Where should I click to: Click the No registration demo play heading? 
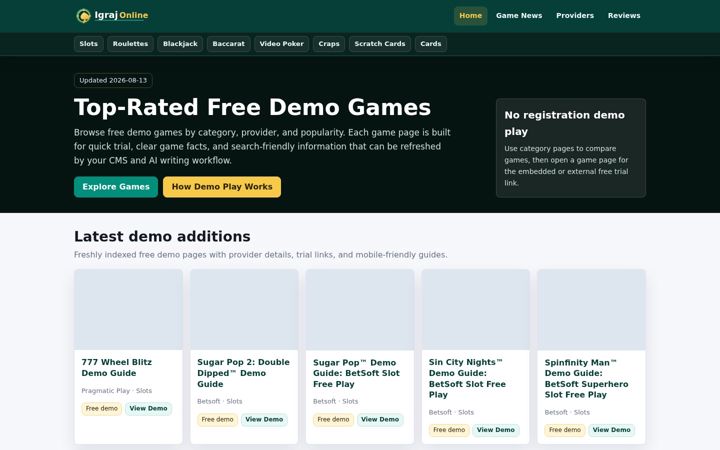point(564,123)
